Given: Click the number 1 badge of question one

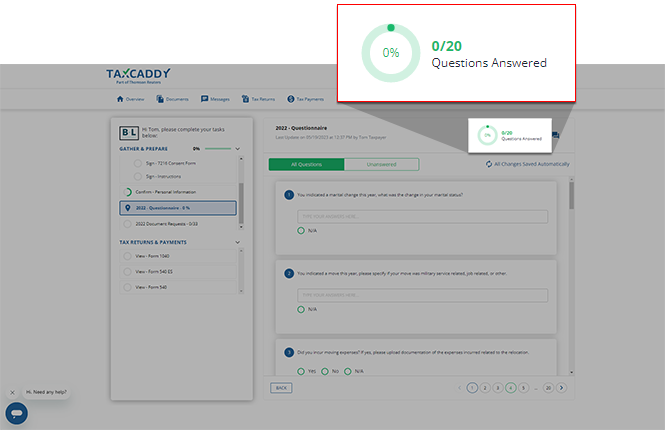Looking at the screenshot, I should pos(289,195).
